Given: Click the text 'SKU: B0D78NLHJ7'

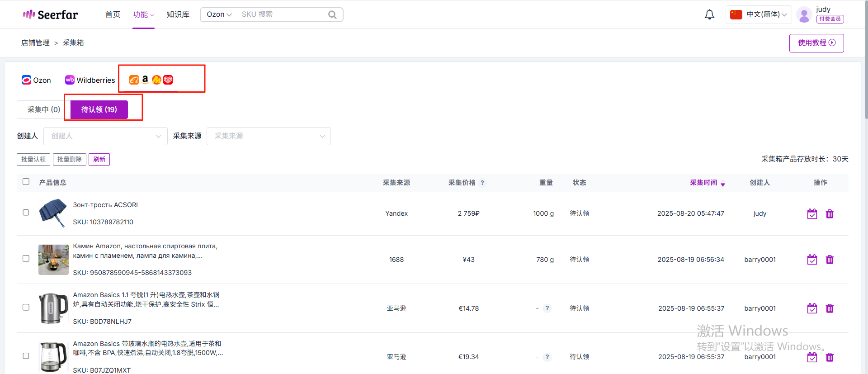Looking at the screenshot, I should click(102, 322).
